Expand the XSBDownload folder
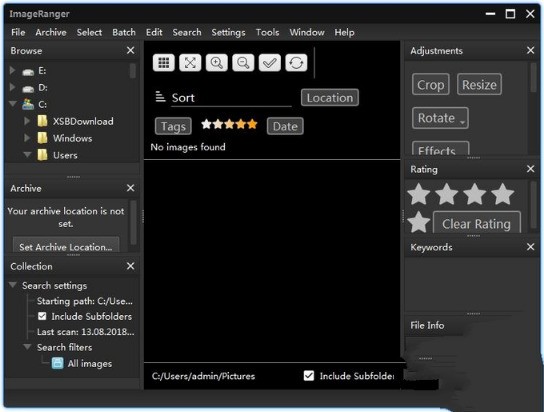The width and height of the screenshot is (544, 412). (x=27, y=121)
